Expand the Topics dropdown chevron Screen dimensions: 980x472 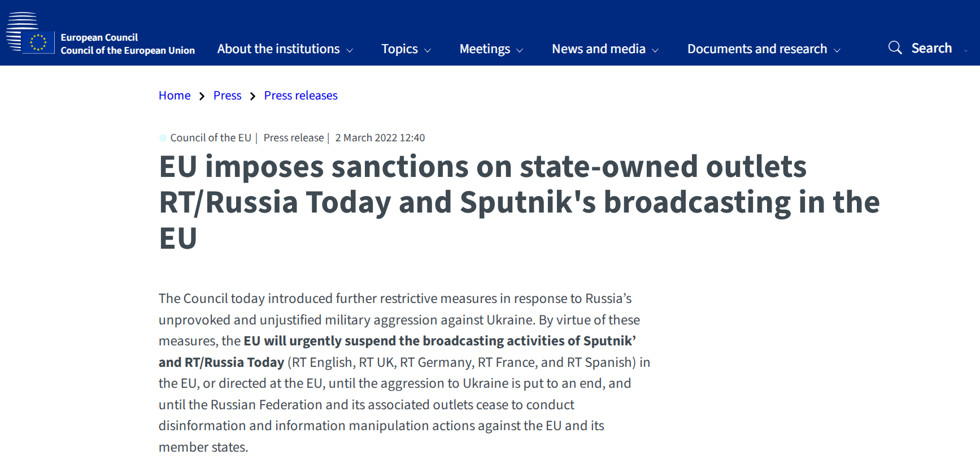coord(428,50)
